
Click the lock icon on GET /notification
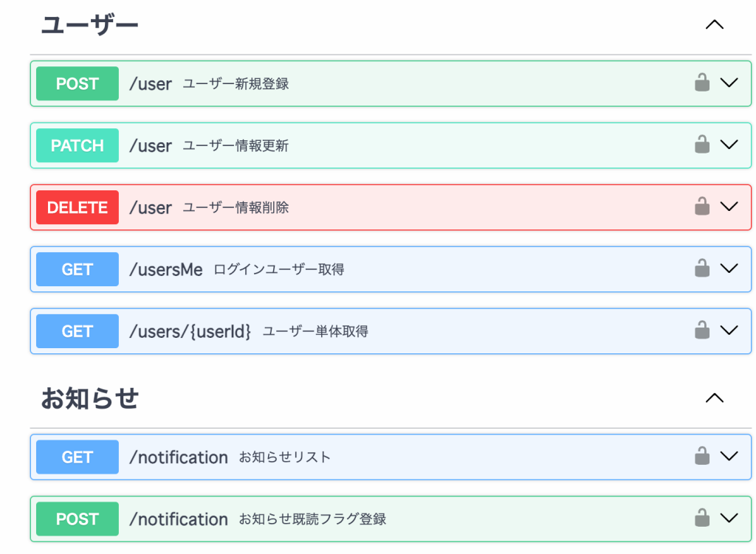coord(702,457)
